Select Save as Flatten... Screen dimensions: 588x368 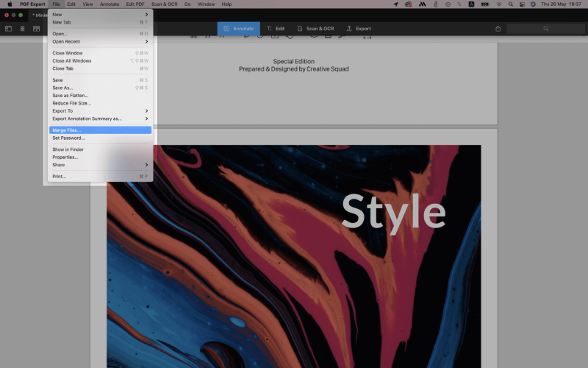[x=100, y=96]
